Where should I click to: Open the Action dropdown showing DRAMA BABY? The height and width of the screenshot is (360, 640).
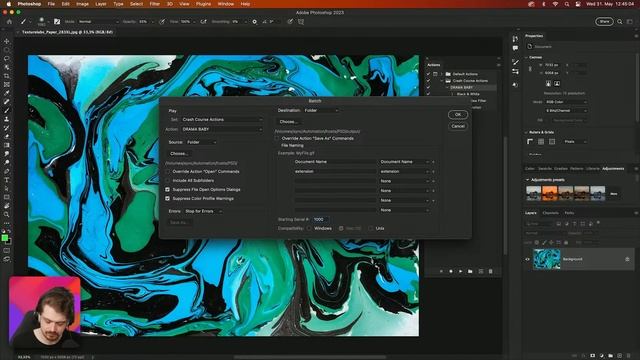[x=222, y=129]
